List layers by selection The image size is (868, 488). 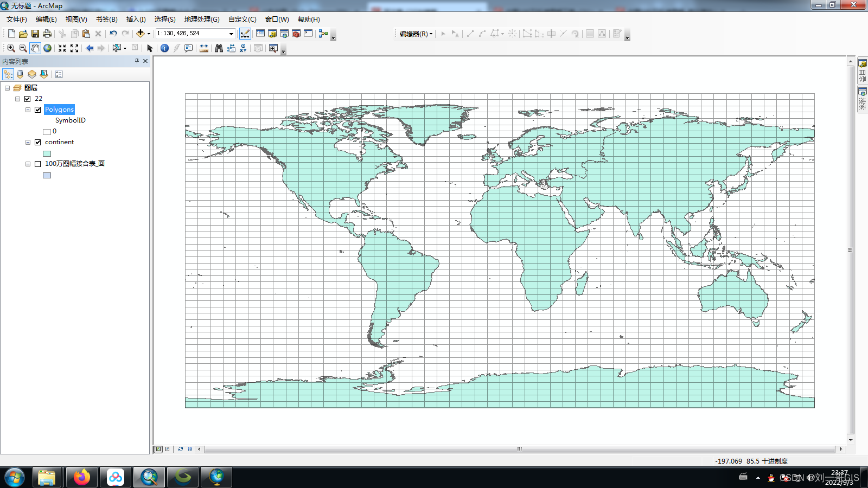pyautogui.click(x=44, y=74)
